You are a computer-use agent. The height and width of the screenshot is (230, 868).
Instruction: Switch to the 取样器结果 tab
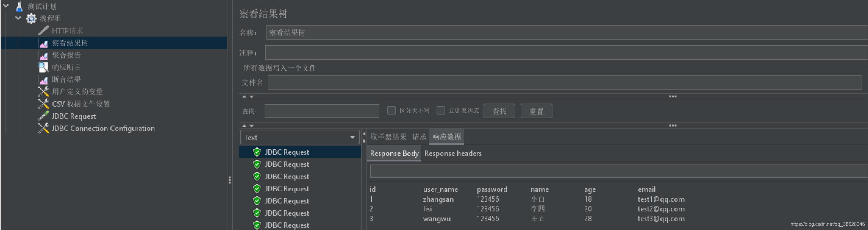[388, 137]
